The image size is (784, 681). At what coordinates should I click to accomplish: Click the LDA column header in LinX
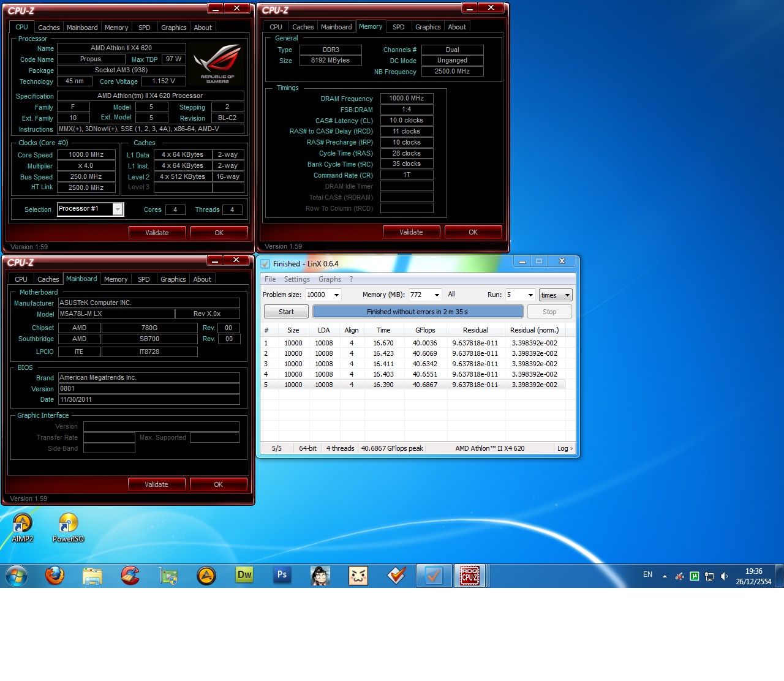point(324,330)
